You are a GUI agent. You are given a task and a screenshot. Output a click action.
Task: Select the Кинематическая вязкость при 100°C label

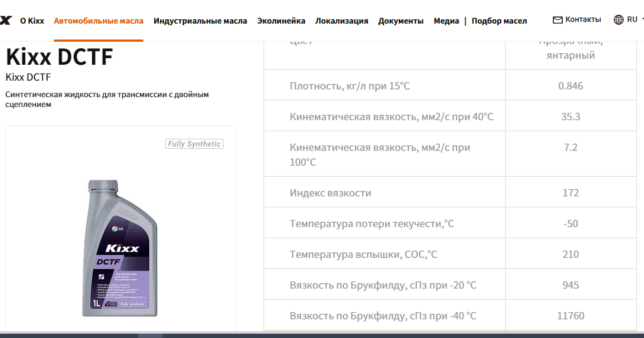380,154
